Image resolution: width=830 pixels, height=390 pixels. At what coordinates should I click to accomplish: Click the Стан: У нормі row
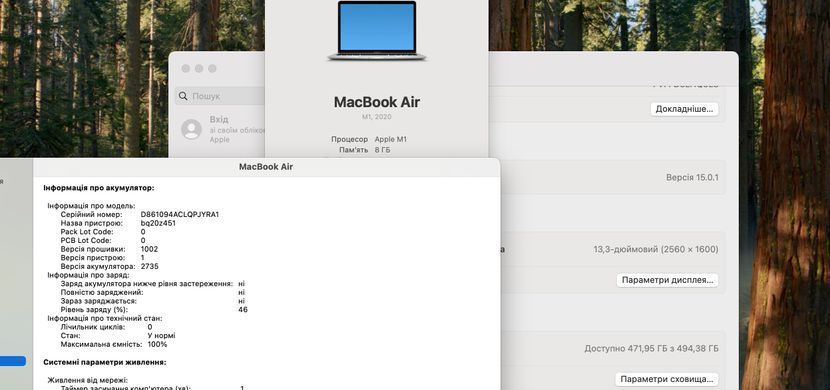[x=118, y=335]
